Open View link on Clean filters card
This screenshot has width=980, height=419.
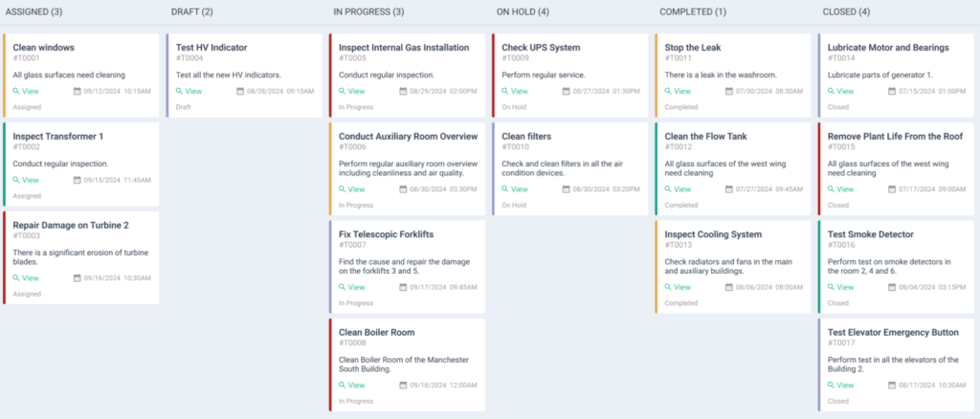pos(515,189)
